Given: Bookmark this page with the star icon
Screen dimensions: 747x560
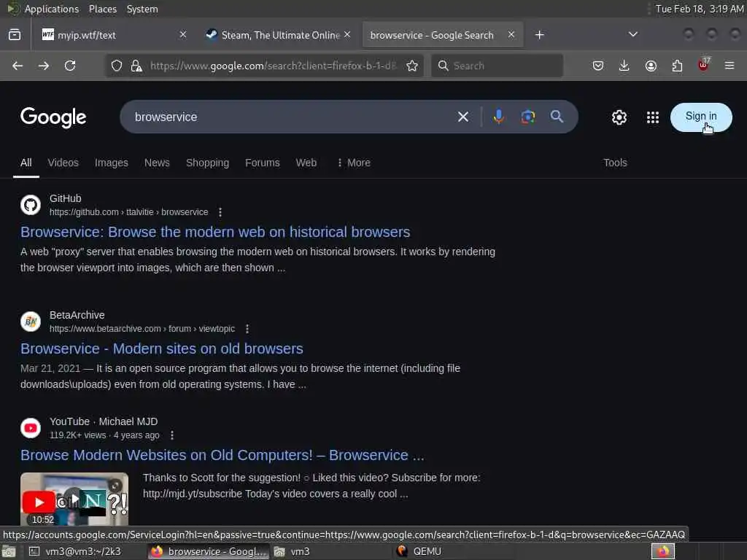Looking at the screenshot, I should click(x=412, y=66).
